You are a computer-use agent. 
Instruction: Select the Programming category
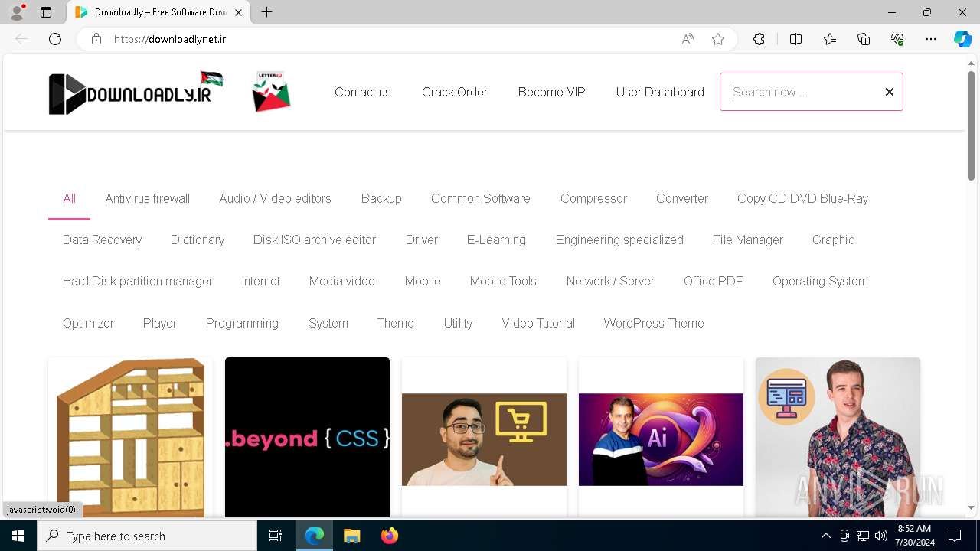pyautogui.click(x=242, y=323)
